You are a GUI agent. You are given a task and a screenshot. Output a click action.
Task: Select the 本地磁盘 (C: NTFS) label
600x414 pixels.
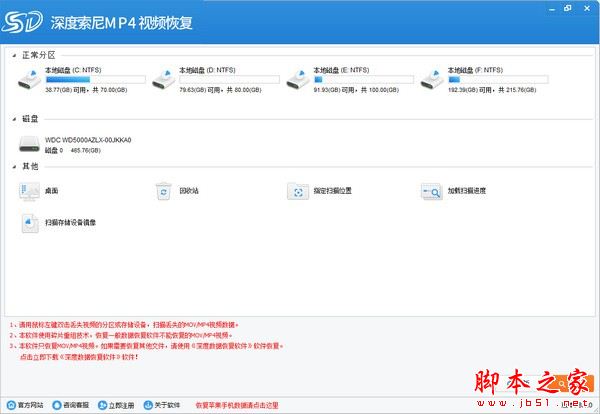(x=73, y=70)
